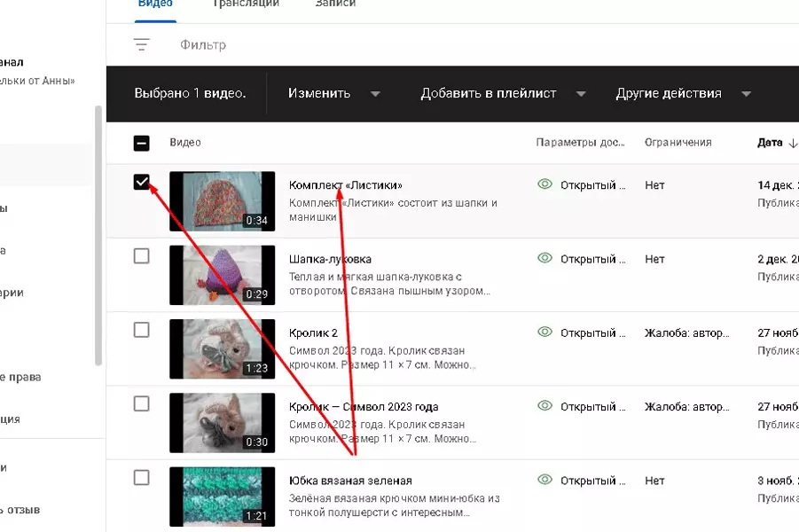This screenshot has width=799, height=532.
Task: Click eye visibility icon for Кролик 2
Action: 544,332
